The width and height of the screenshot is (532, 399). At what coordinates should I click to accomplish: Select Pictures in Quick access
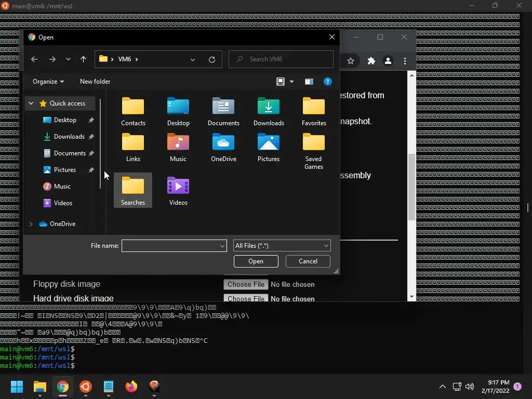[65, 170]
